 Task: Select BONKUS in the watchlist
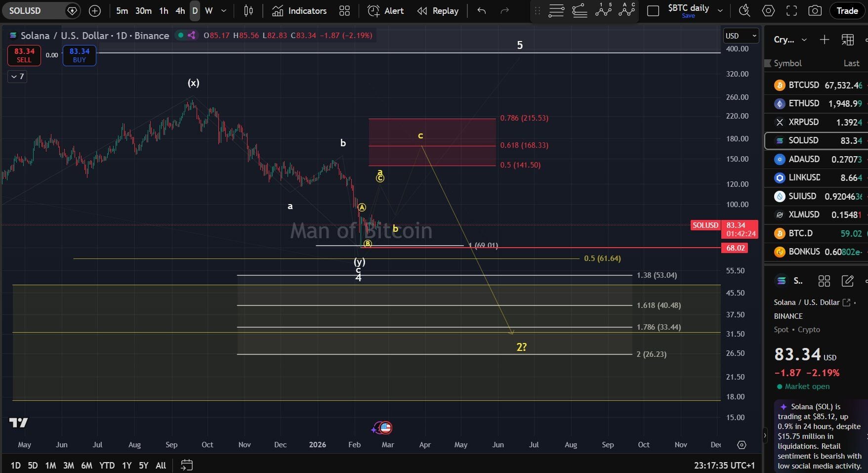click(x=816, y=252)
